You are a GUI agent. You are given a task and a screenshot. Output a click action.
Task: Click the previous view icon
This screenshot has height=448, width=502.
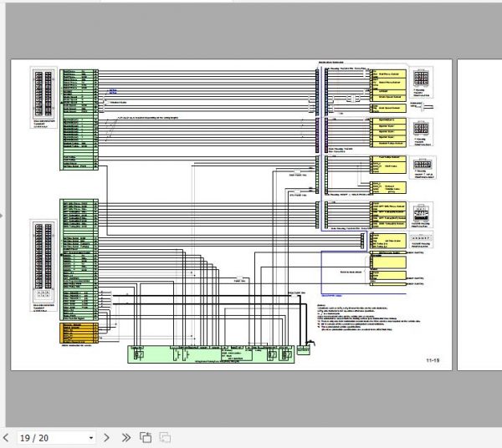tap(146, 437)
